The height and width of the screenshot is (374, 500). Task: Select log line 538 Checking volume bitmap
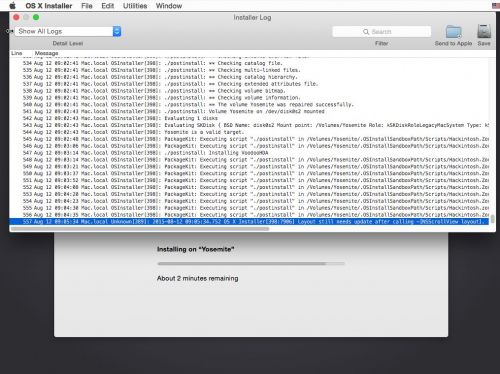tap(249, 91)
